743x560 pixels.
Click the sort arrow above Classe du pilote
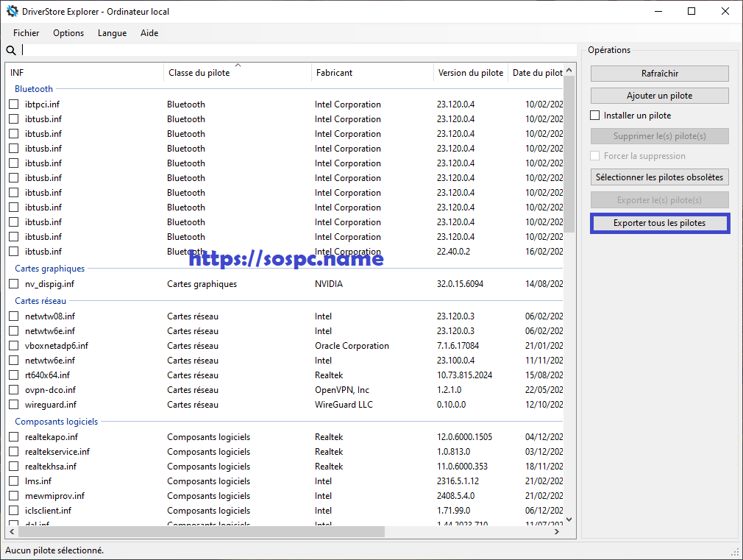(x=238, y=65)
